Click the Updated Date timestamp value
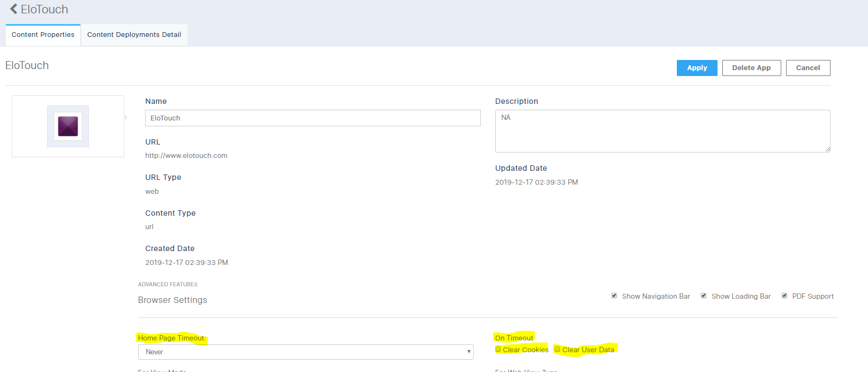Image resolution: width=868 pixels, height=372 pixels. (537, 183)
